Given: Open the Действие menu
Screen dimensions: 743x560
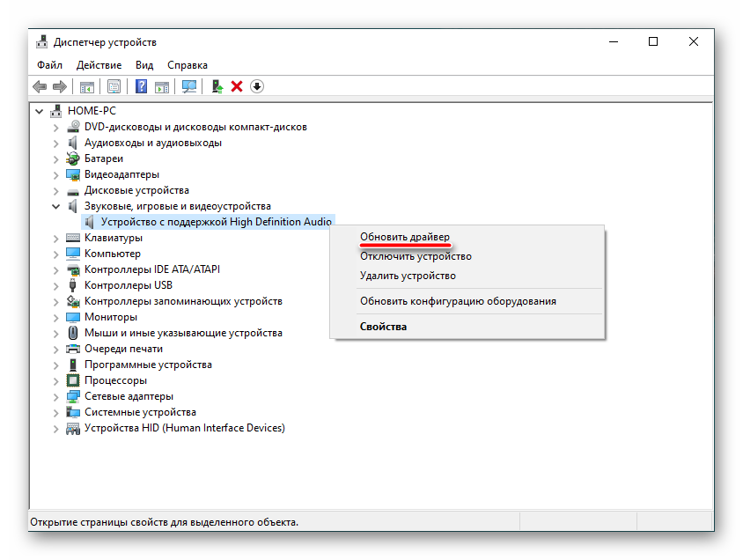Looking at the screenshot, I should [x=99, y=65].
